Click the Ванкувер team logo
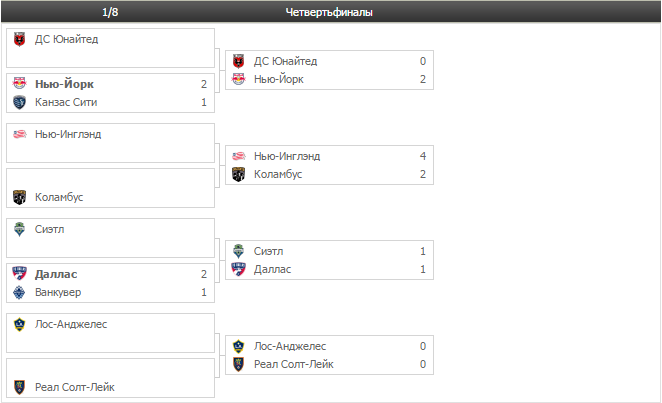Image resolution: width=662 pixels, height=403 pixels. 18,292
